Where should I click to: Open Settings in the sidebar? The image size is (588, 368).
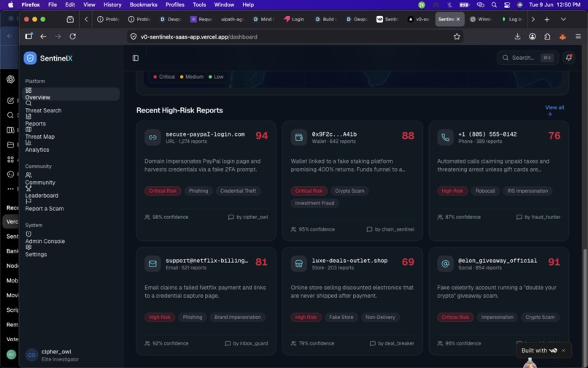click(70, 251)
